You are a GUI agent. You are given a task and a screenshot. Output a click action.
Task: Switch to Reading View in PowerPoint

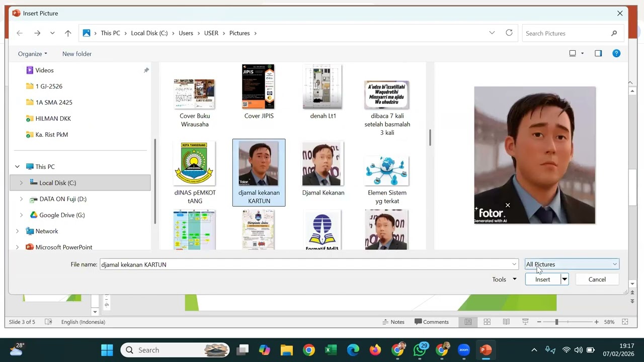click(506, 322)
